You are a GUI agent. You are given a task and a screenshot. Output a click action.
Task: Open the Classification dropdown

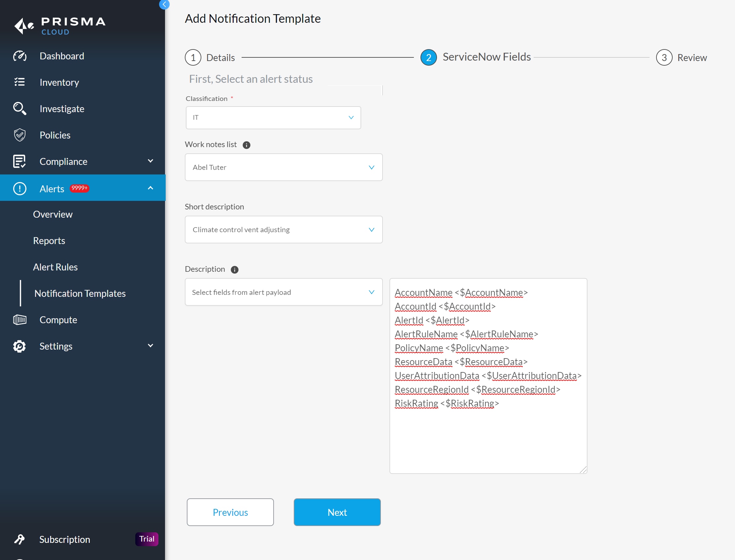[273, 118]
